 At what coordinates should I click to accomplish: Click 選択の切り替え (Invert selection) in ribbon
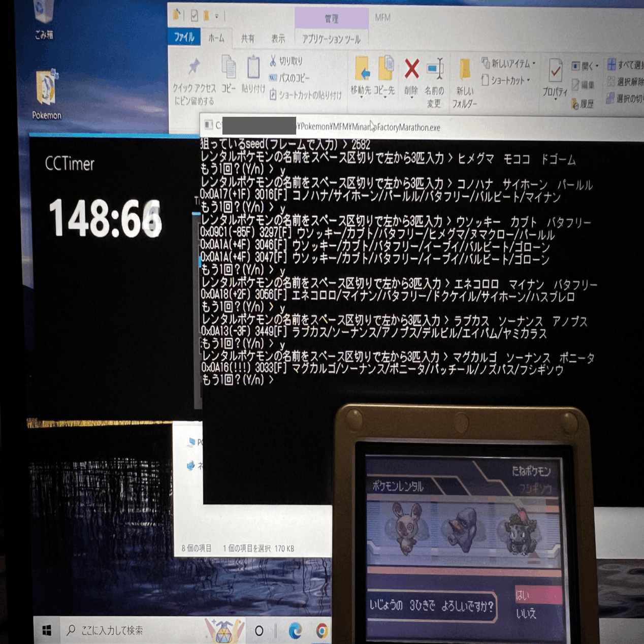click(x=626, y=98)
